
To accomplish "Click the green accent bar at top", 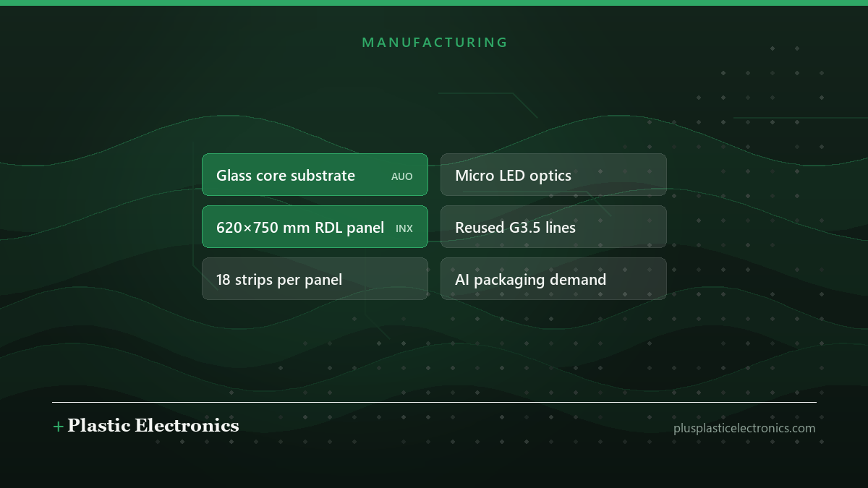I will tap(434, 3).
